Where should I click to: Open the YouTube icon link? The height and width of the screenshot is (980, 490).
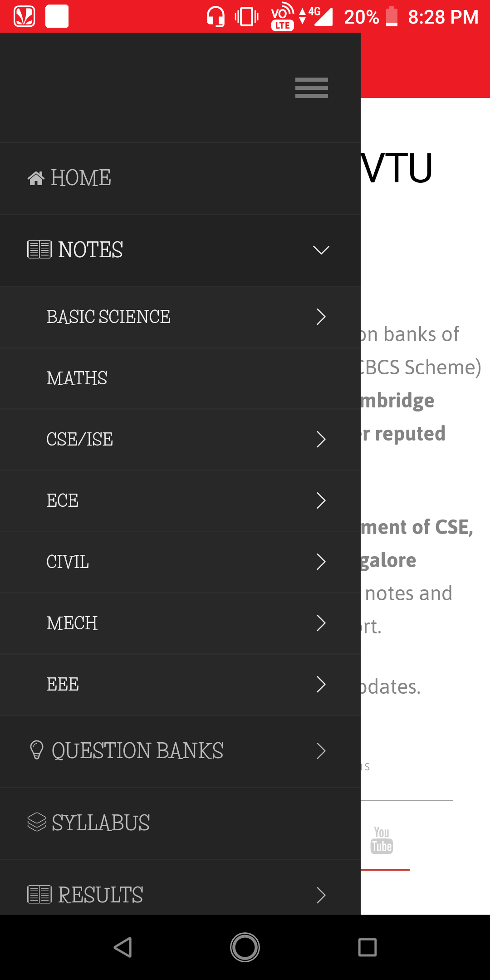(x=382, y=841)
